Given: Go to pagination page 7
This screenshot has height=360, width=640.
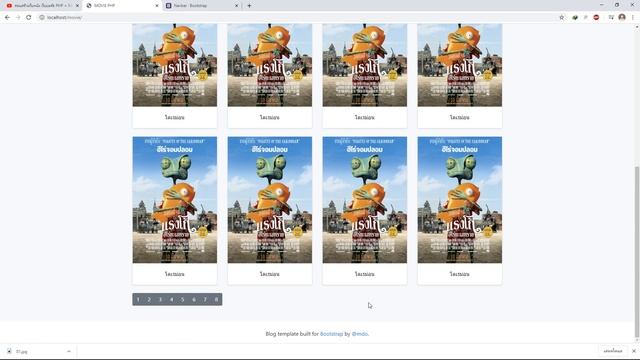Looking at the screenshot, I should 205,300.
